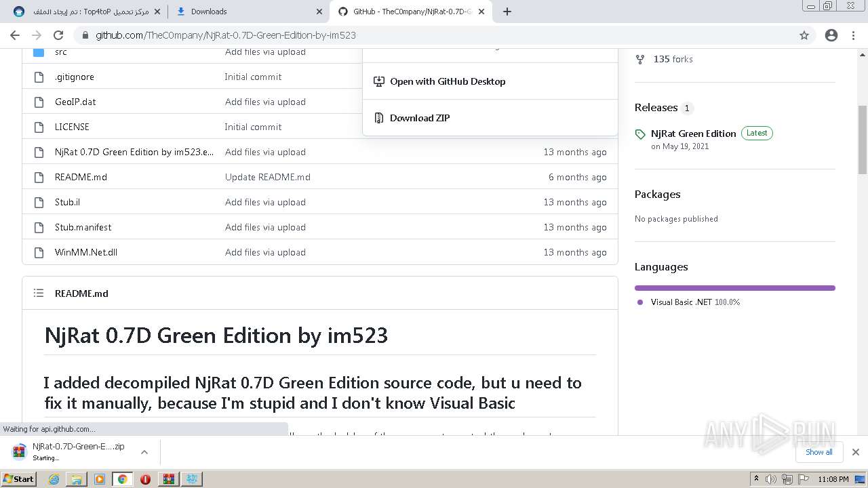Click the src folder icon
868x488 pixels.
tap(39, 52)
